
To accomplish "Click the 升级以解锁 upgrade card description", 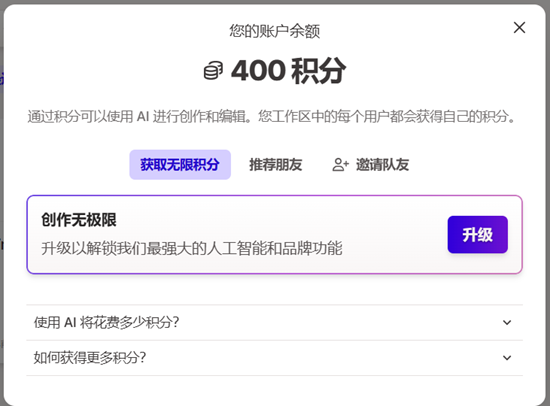I will tap(192, 248).
